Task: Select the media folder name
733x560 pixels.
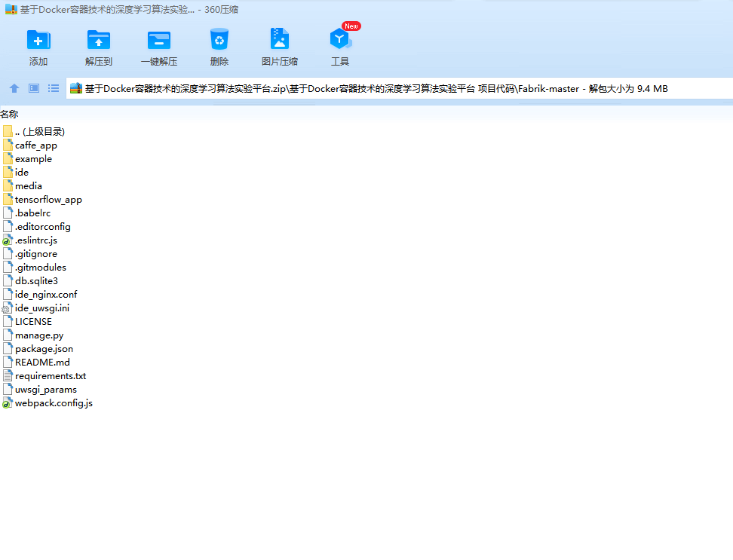Action: pos(28,185)
